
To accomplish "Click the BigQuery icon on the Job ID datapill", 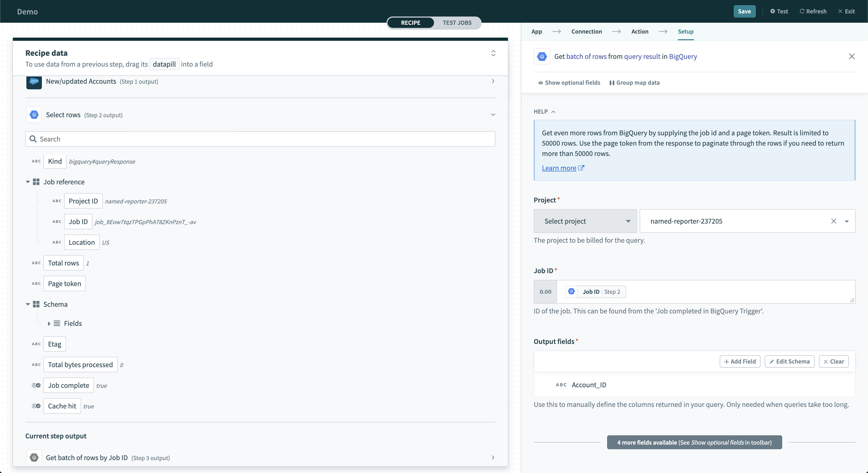I will 571,291.
